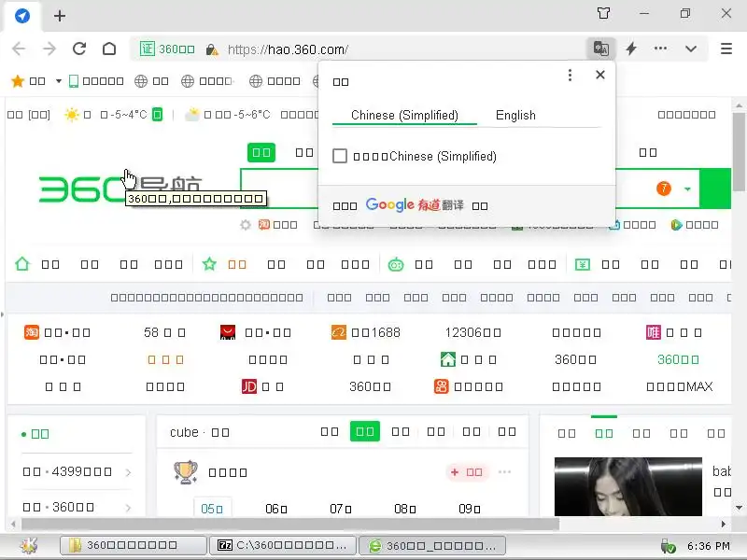Image resolution: width=747 pixels, height=560 pixels.
Task: Open the three-dot address bar menu
Action: tap(661, 49)
